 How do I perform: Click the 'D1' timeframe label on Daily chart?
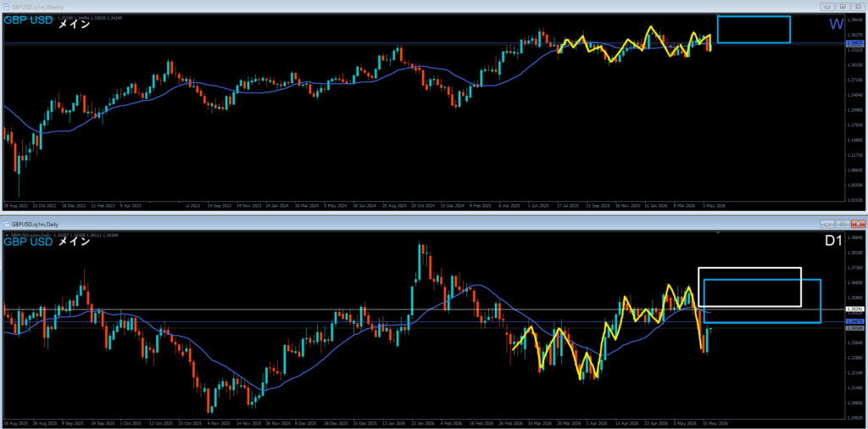click(x=834, y=241)
